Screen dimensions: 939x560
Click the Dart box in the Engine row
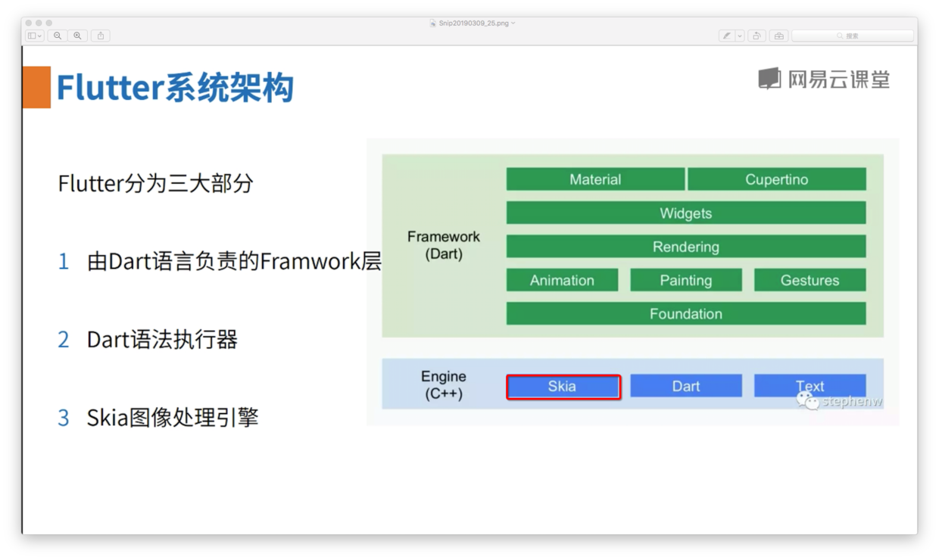point(686,386)
